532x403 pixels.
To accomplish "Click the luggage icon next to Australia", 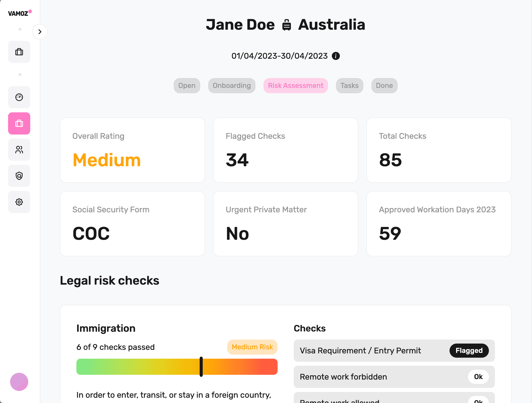I will coord(286,25).
